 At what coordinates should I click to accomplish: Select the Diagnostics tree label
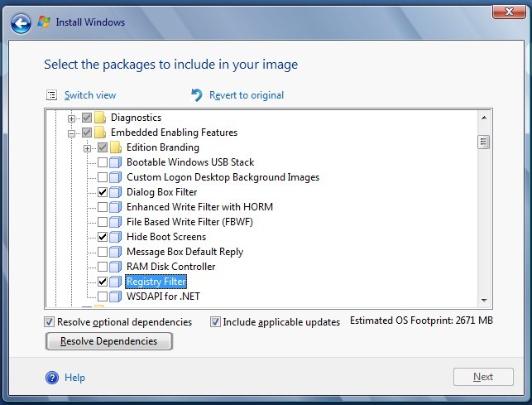[136, 118]
